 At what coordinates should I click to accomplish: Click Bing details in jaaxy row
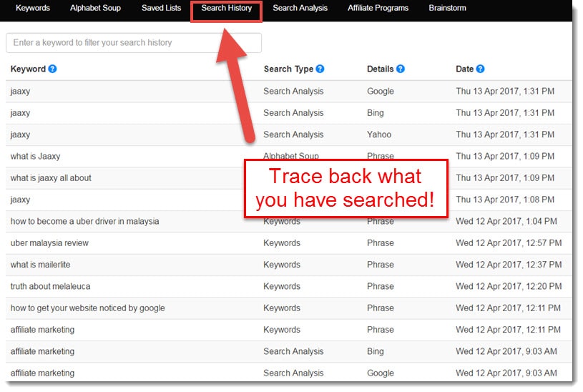[x=375, y=113]
